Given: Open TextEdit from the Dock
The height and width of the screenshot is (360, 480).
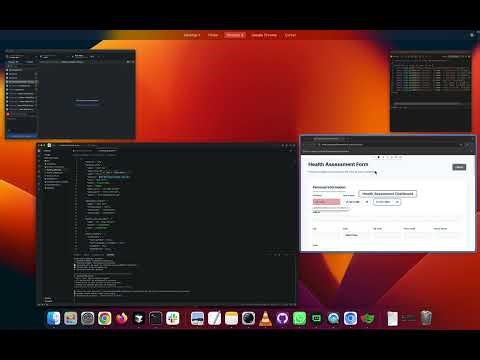Looking at the screenshot, I should coord(214,318).
